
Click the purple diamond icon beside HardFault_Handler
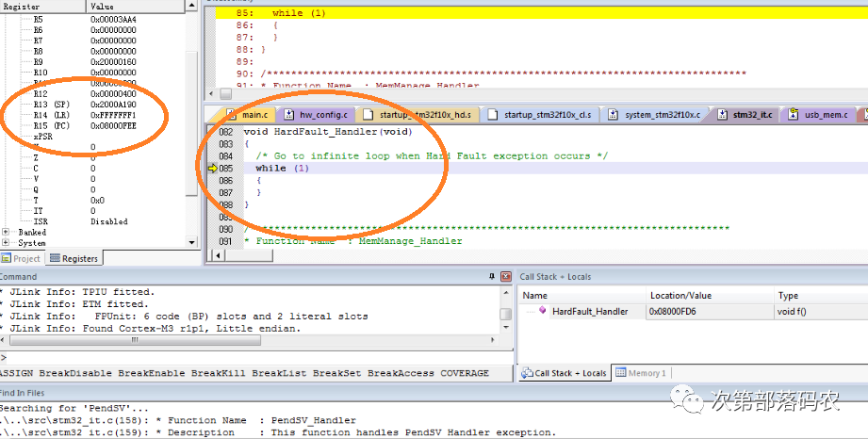point(543,311)
